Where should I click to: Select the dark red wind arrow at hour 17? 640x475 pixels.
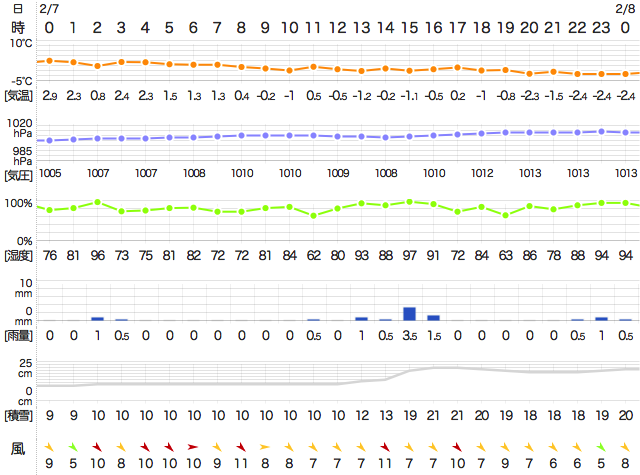pyautogui.click(x=457, y=446)
